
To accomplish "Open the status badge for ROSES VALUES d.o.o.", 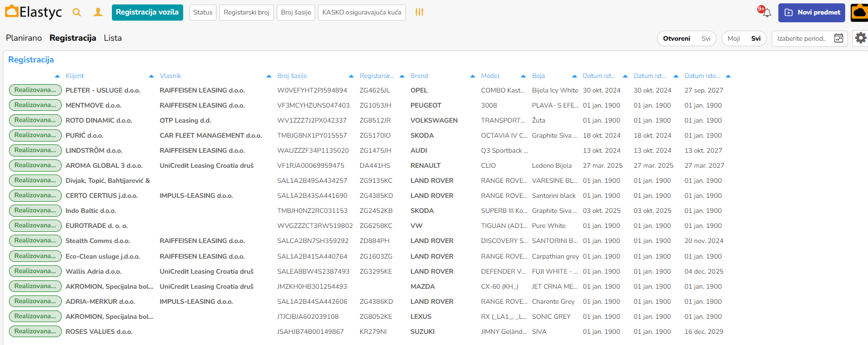I will coord(35,331).
